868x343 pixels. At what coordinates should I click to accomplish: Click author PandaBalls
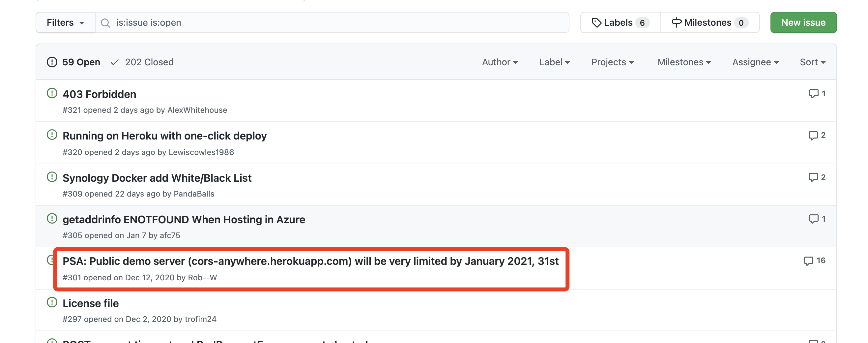pos(194,194)
